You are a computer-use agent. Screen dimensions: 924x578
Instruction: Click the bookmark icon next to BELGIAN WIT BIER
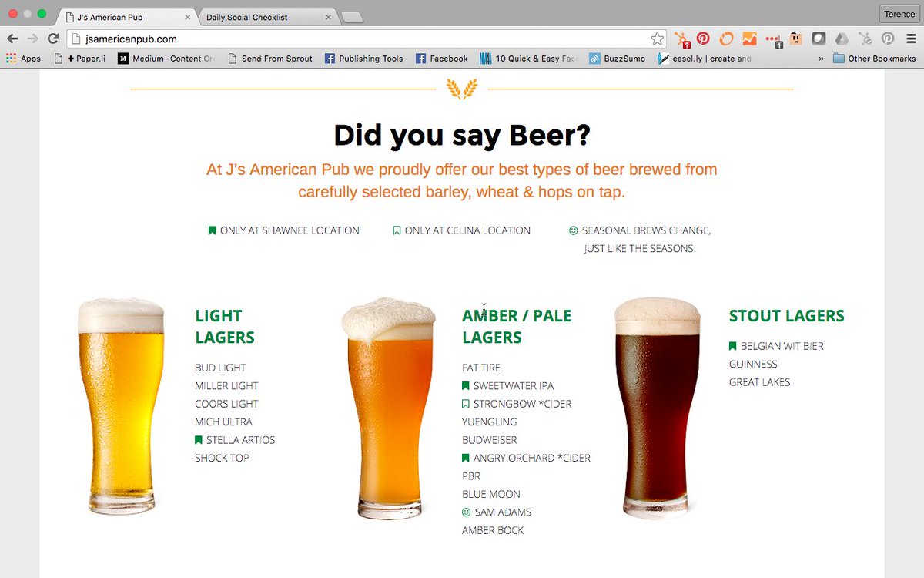pyautogui.click(x=733, y=347)
